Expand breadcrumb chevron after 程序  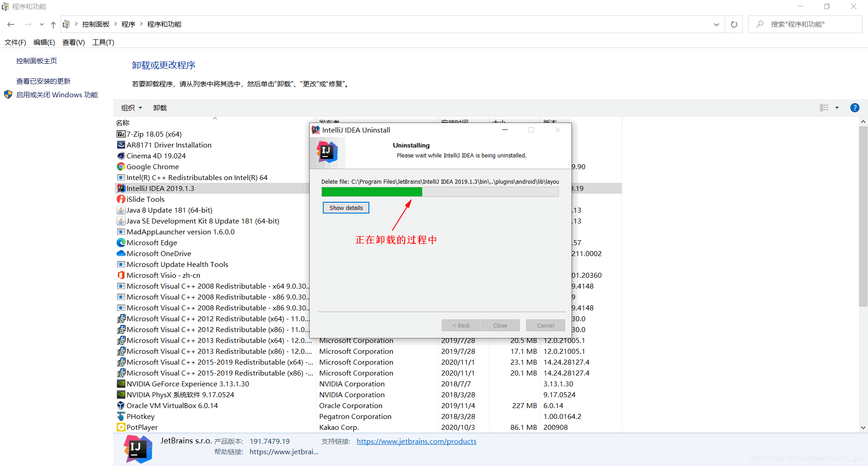141,24
